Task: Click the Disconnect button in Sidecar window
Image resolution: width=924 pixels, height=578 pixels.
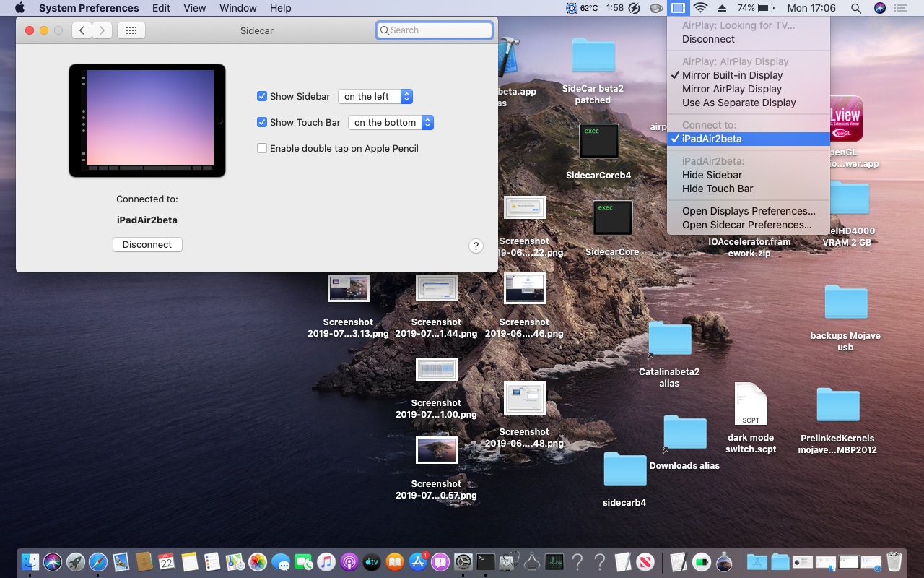Action: (147, 244)
